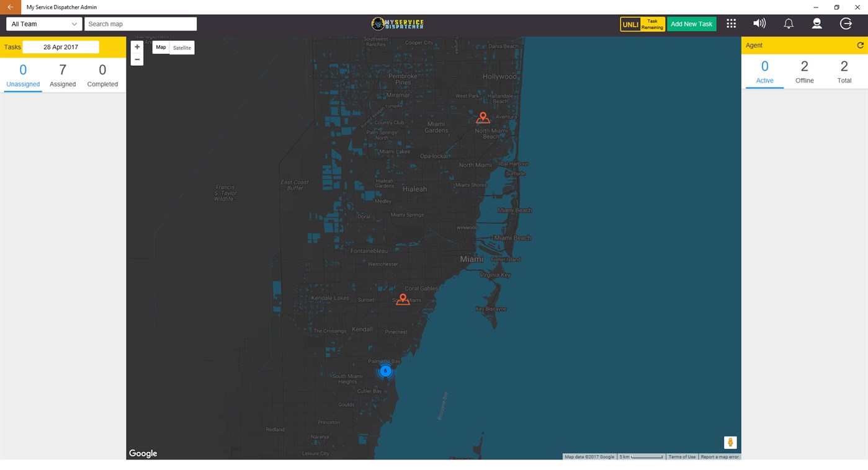Sign out using the logout icon
Screen dimensions: 868x470
845,23
